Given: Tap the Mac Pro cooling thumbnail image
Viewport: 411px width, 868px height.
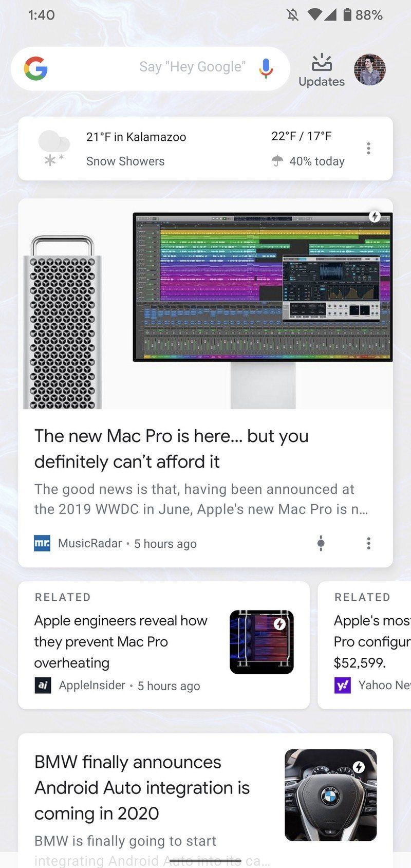Looking at the screenshot, I should coord(261,642).
